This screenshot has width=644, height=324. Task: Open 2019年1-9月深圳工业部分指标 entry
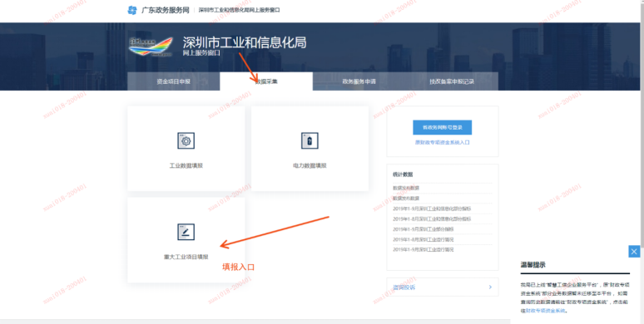point(424,229)
